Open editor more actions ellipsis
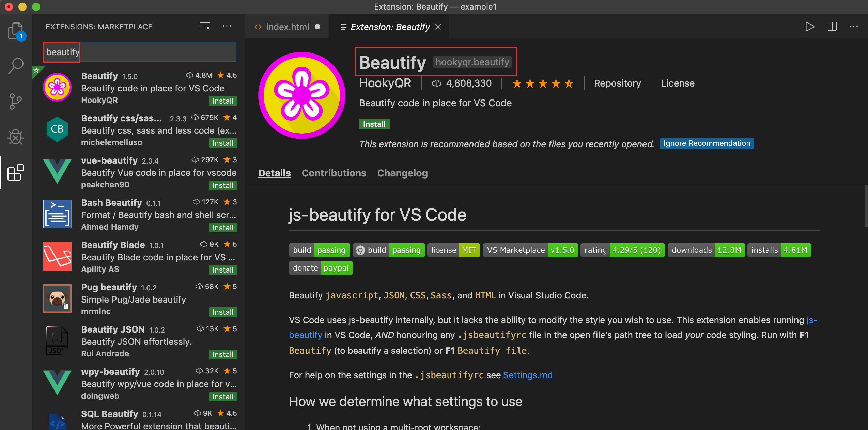The image size is (868, 430). (x=854, y=27)
